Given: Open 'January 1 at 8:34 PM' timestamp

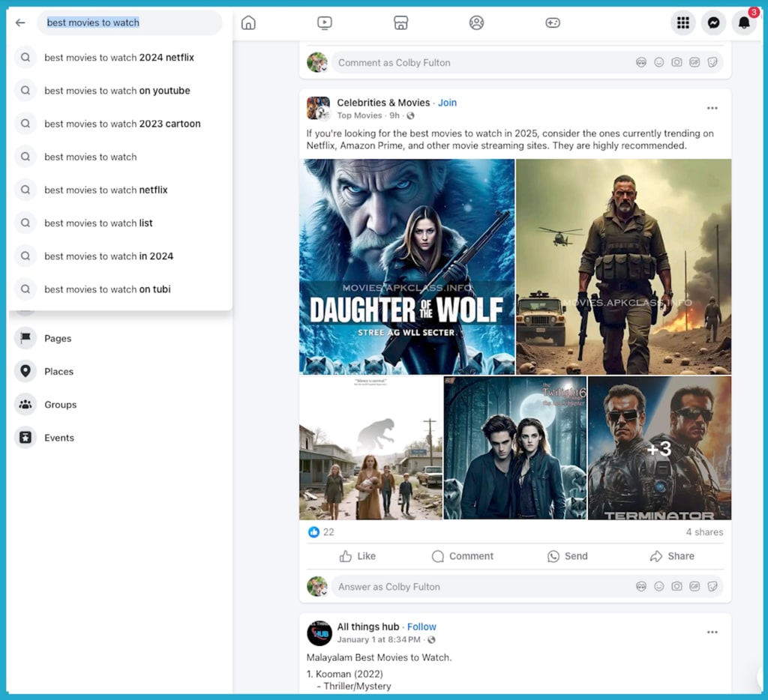Looking at the screenshot, I should (x=379, y=640).
